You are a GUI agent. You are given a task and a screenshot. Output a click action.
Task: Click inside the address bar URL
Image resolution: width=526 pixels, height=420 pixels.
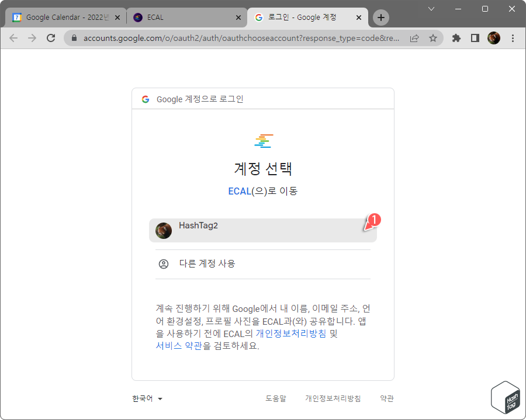(x=234, y=38)
